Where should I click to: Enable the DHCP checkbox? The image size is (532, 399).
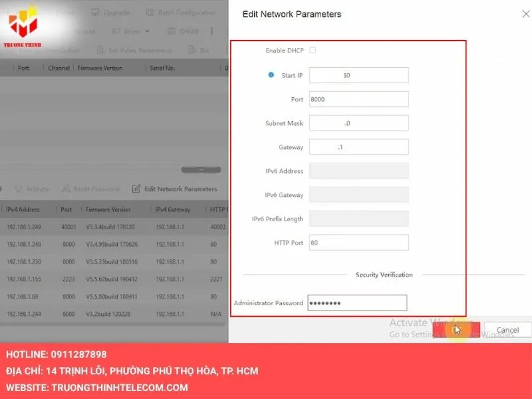click(313, 51)
